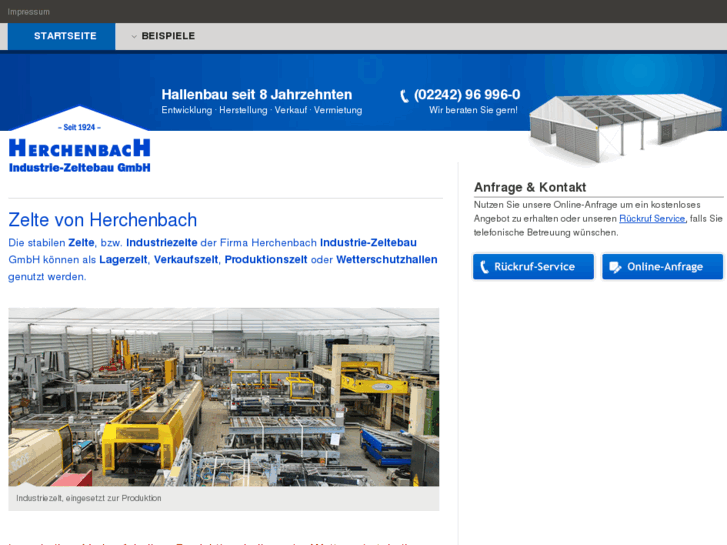Screen dimensions: 727x545
Task: Click the Anfrage & Kontakt heading
Action: pyautogui.click(x=530, y=187)
